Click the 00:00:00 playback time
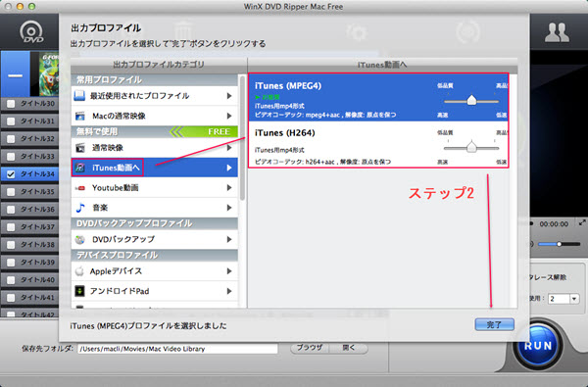The width and height of the screenshot is (588, 387). click(x=554, y=224)
